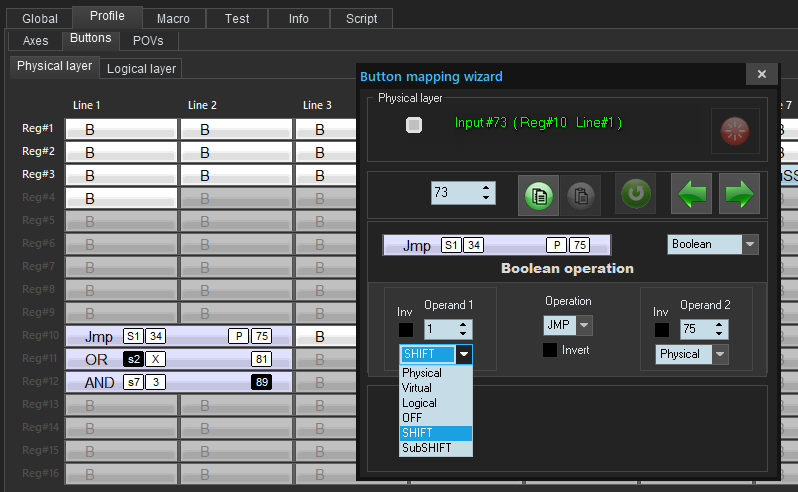798x492 pixels.
Task: Switch to the Script tab
Action: click(361, 19)
